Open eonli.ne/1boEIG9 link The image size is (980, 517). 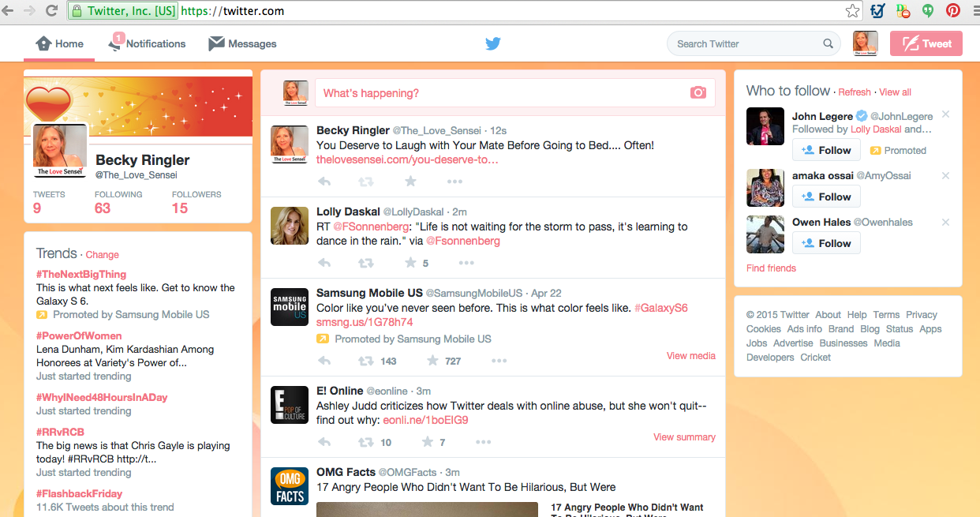click(425, 420)
